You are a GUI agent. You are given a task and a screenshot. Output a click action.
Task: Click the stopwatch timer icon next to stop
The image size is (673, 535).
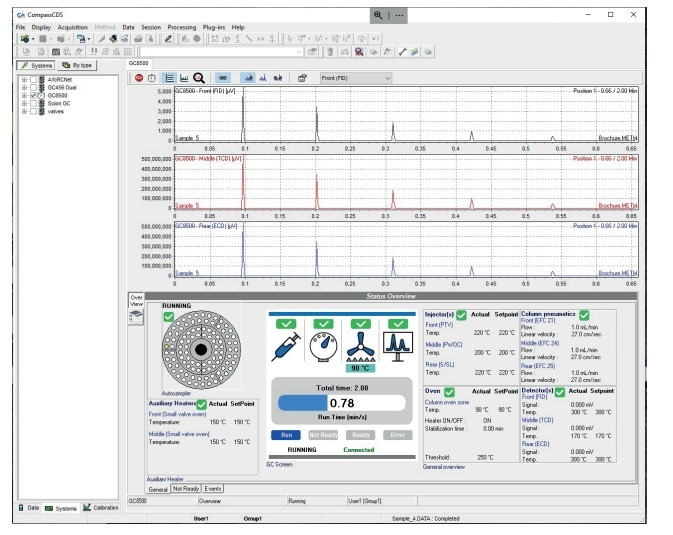click(x=152, y=78)
